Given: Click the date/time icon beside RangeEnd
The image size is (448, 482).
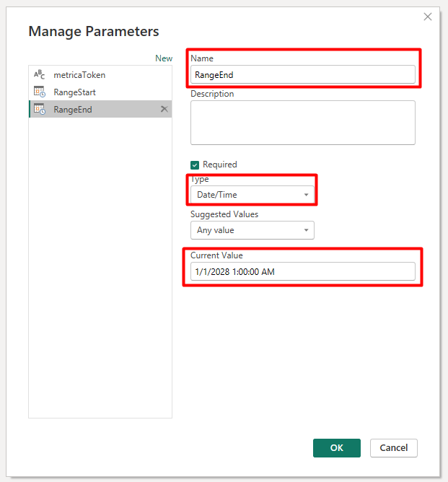Looking at the screenshot, I should point(39,110).
